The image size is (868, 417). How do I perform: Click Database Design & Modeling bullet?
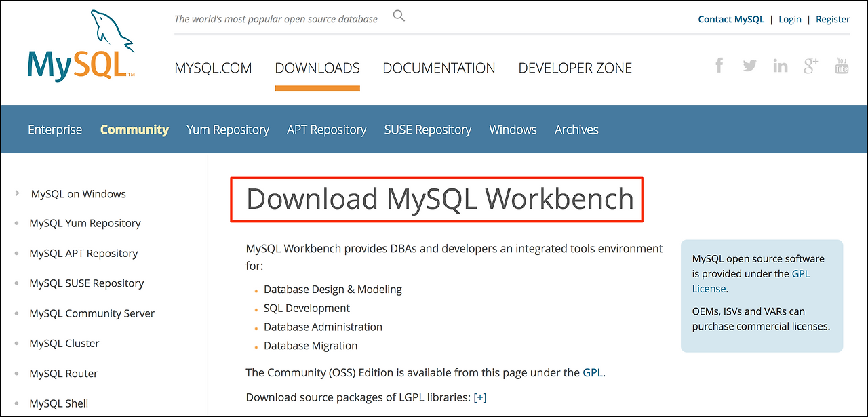pyautogui.click(x=333, y=289)
